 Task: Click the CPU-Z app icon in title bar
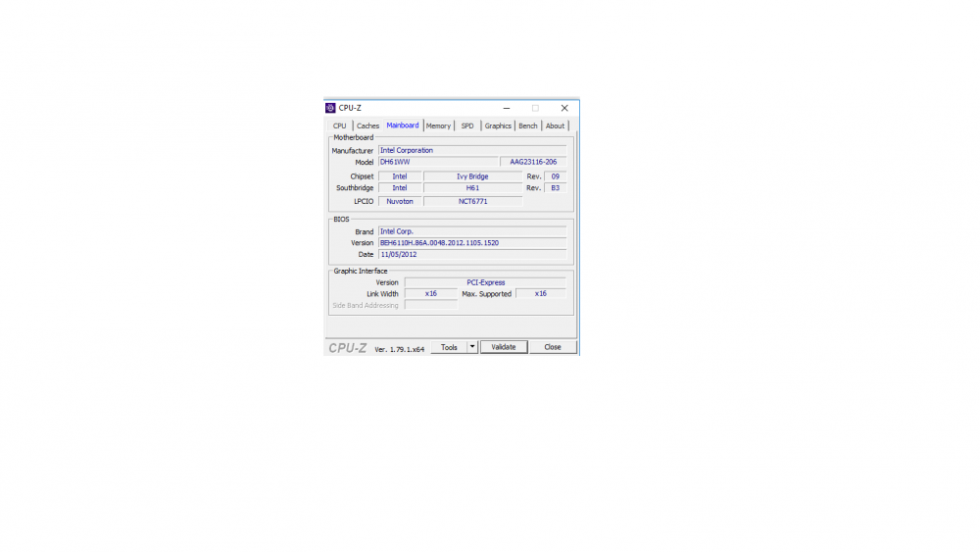330,108
